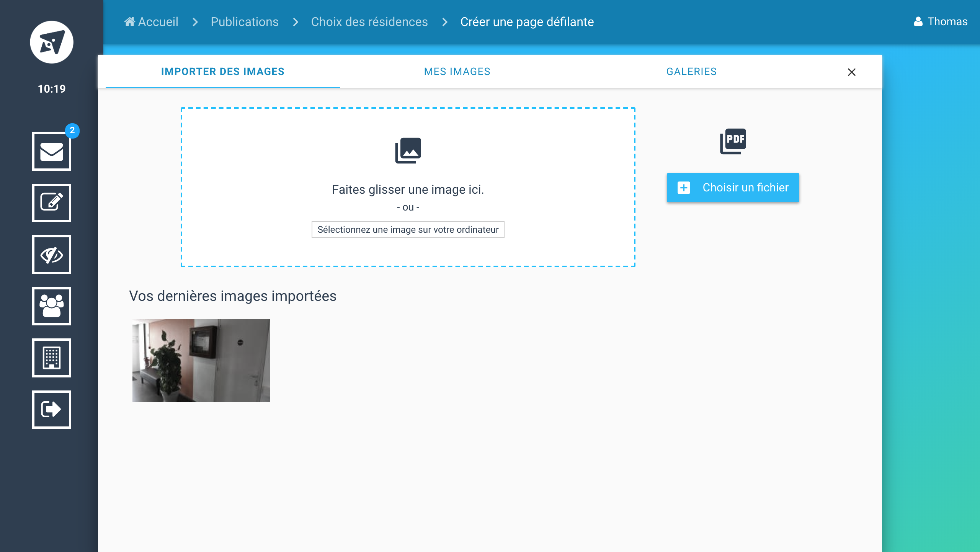Open Choix des résidences breadcrumb link
980x552 pixels.
point(369,22)
